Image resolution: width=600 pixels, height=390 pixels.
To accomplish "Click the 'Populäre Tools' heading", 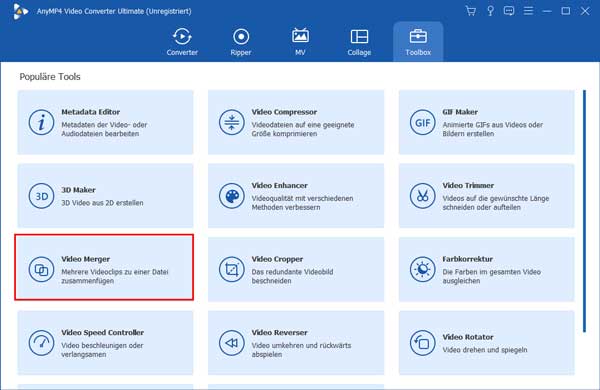I will [x=50, y=77].
